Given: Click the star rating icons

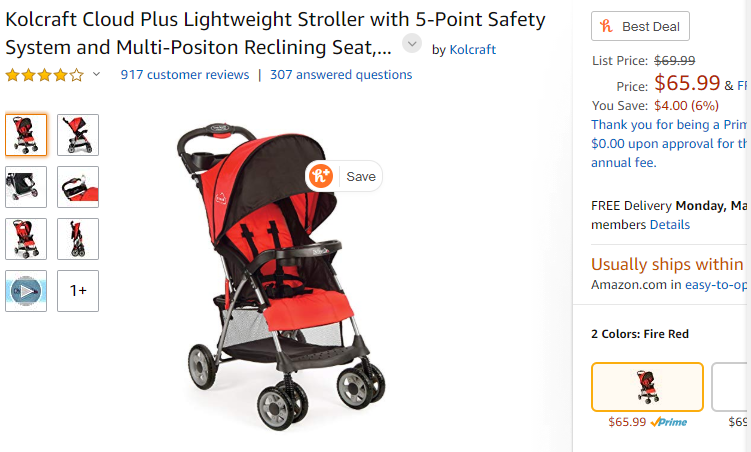Looking at the screenshot, I should pyautogui.click(x=44, y=75).
